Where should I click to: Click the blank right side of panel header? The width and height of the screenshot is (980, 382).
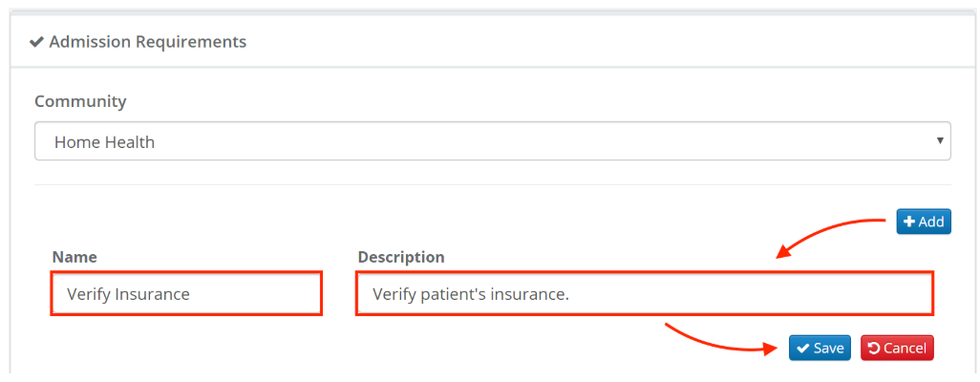click(x=669, y=42)
